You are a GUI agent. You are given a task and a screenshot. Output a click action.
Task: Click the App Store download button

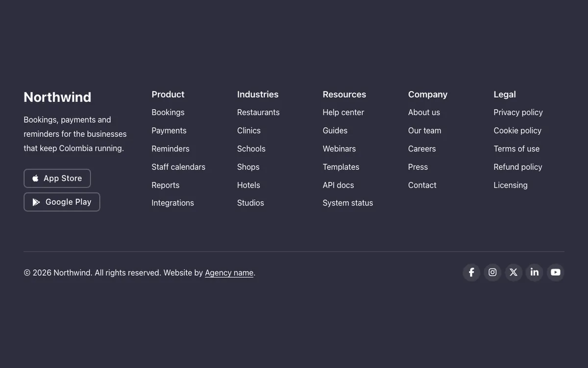57,178
